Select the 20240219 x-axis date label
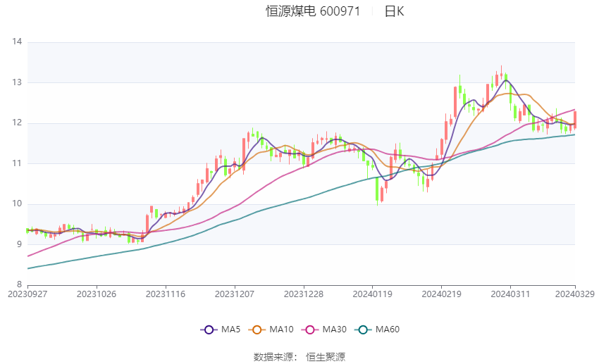This screenshot has width=599, height=364. (441, 294)
